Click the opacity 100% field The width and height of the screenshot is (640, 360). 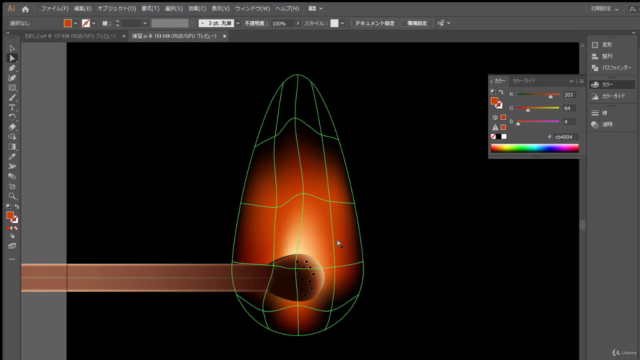click(x=282, y=23)
